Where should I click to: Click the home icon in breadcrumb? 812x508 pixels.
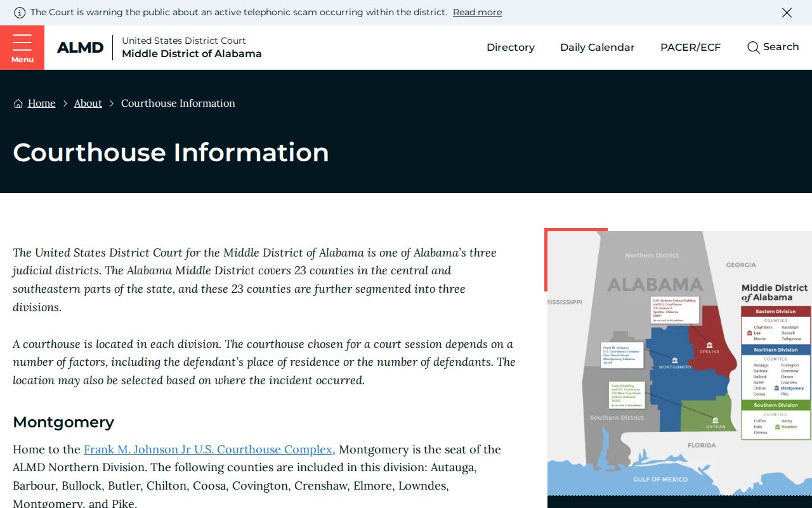pos(18,104)
